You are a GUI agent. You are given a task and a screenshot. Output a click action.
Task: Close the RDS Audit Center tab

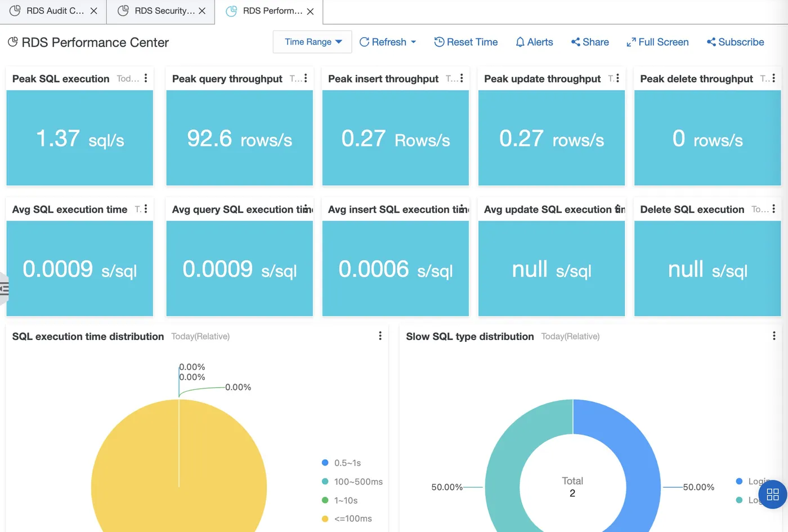pos(94,11)
